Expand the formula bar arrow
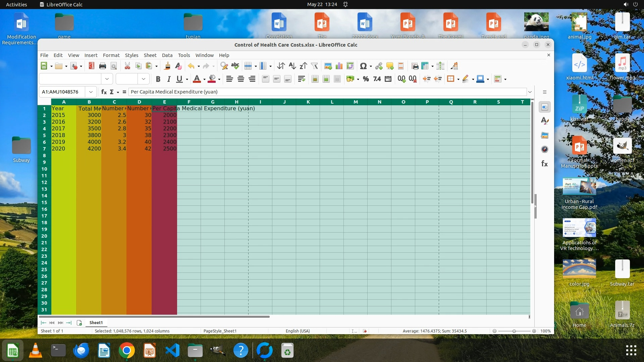Viewport: 644px width, 362px height. [x=530, y=92]
